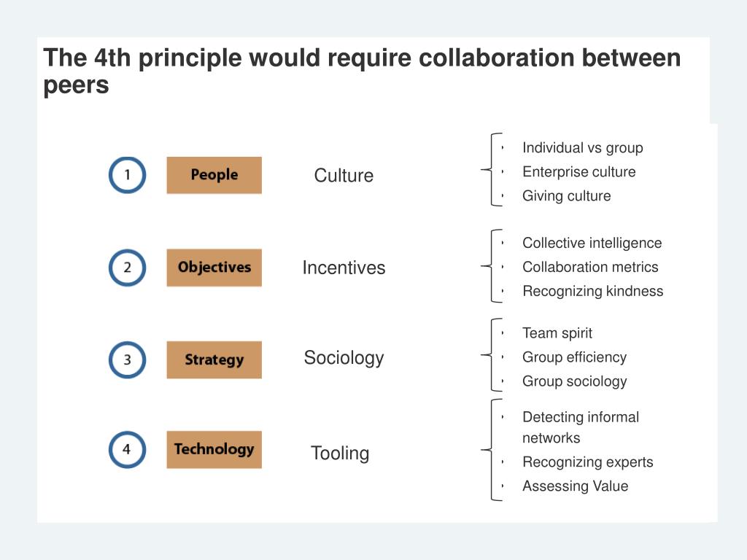Select the Collective intelligence bullet

(x=592, y=243)
